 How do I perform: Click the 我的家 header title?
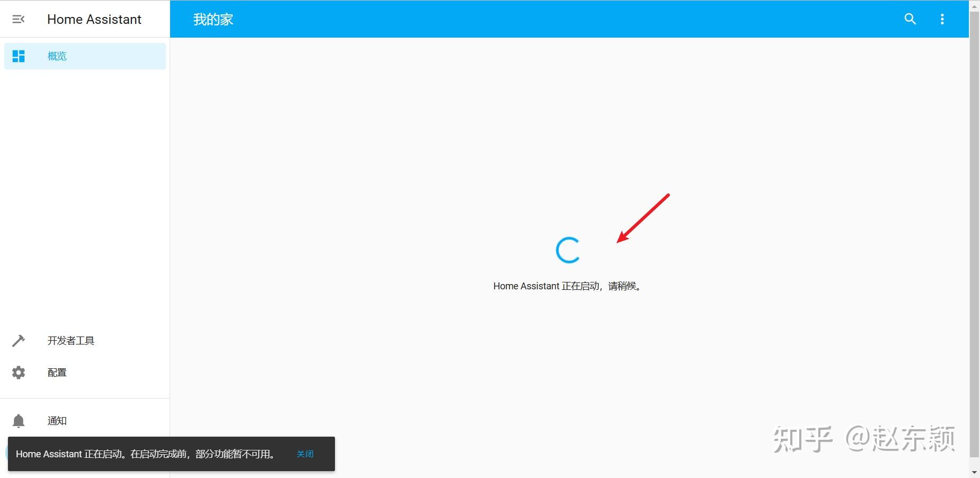[x=213, y=20]
